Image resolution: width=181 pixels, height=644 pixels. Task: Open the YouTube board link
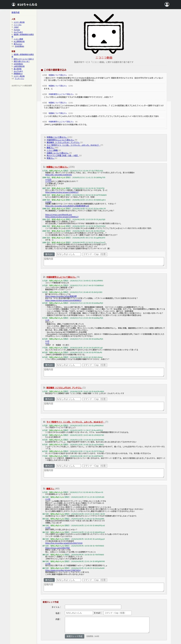pos(17,30)
